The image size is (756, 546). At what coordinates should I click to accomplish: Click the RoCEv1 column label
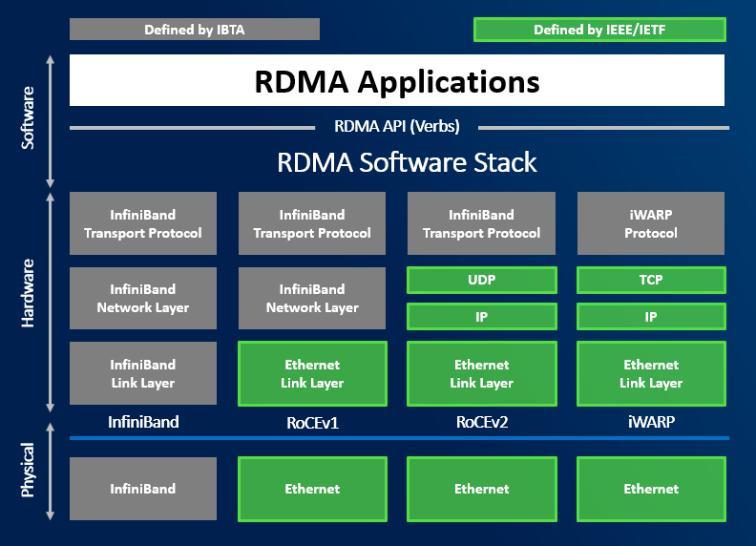point(312,423)
